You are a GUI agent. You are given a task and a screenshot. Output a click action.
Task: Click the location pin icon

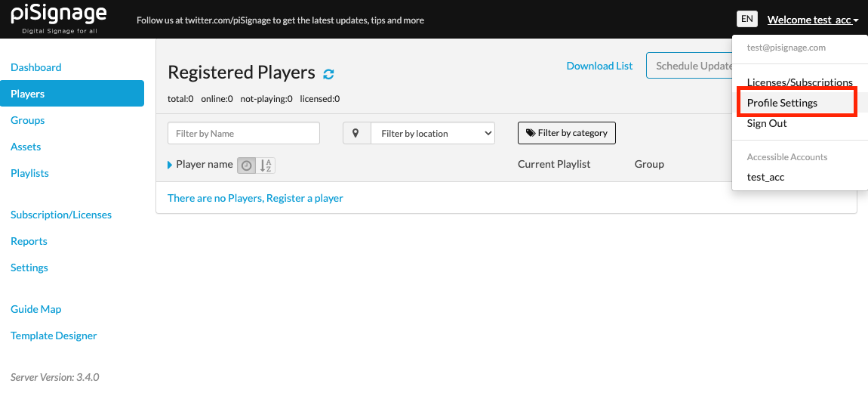(356, 133)
